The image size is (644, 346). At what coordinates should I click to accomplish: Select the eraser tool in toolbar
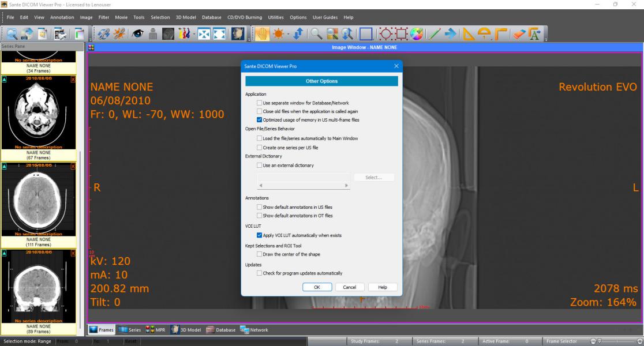519,33
